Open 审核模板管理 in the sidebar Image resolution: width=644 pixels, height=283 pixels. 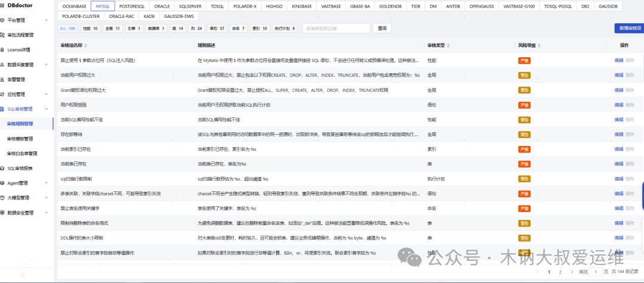pos(20,139)
